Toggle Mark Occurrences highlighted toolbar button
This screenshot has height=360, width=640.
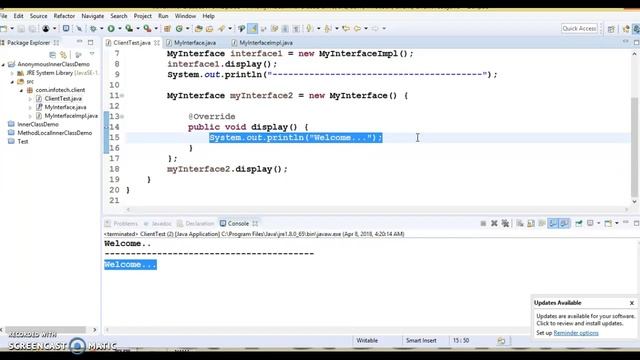[x=253, y=29]
